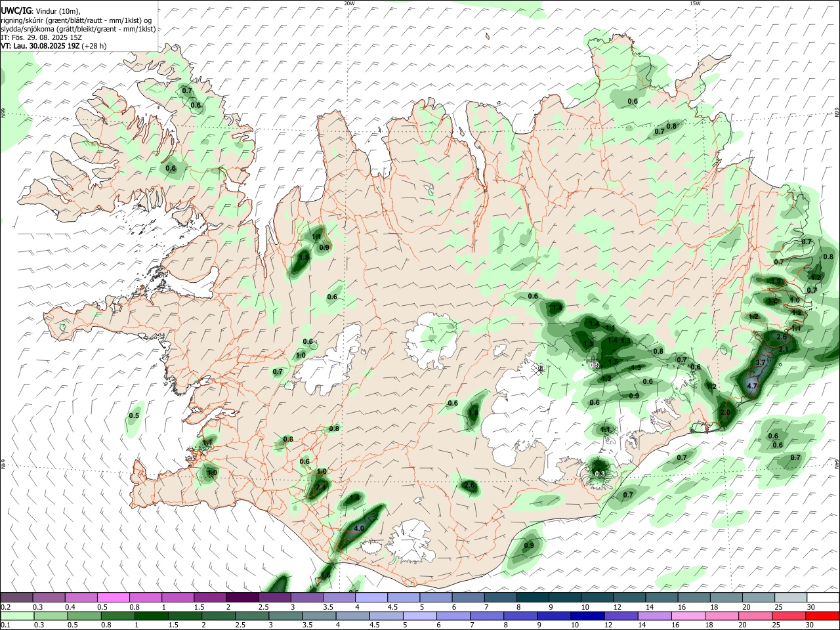This screenshot has width=840, height=630.
Task: Click the 64N latitude label on right edge
Action: pos(837,463)
